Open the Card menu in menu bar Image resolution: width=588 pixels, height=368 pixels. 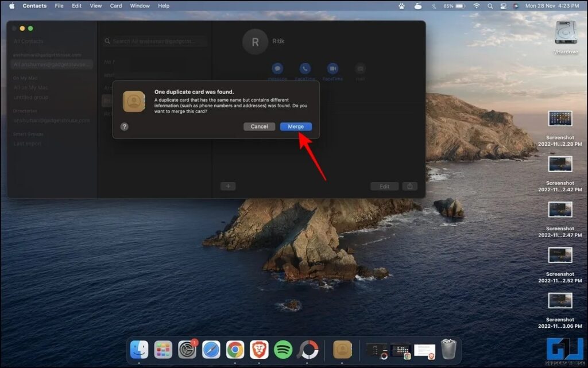(115, 6)
